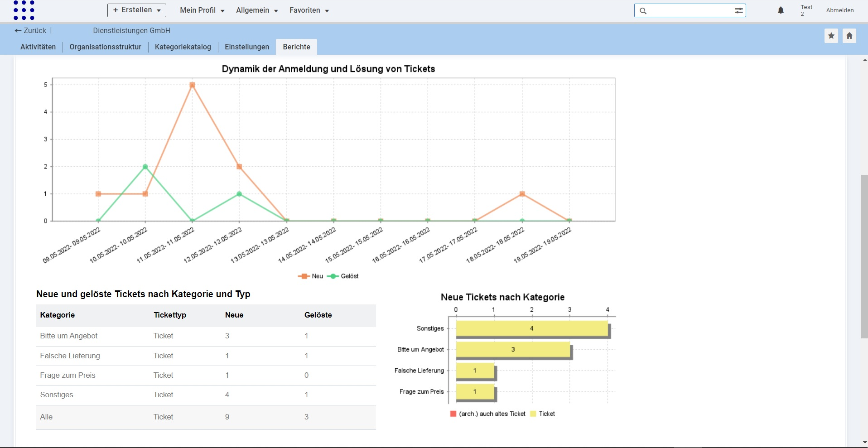This screenshot has width=868, height=448.
Task: Open the Einstellungen tab
Action: coord(247,47)
